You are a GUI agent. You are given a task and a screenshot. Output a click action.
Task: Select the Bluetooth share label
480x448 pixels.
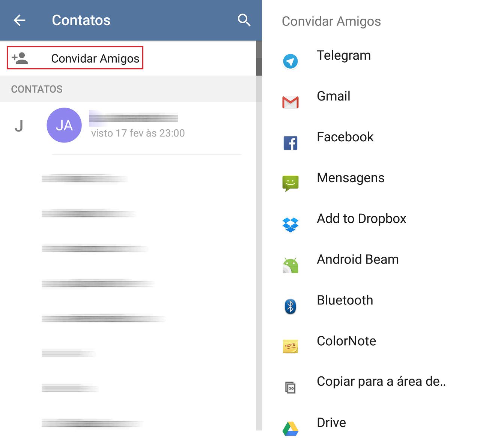(x=345, y=300)
